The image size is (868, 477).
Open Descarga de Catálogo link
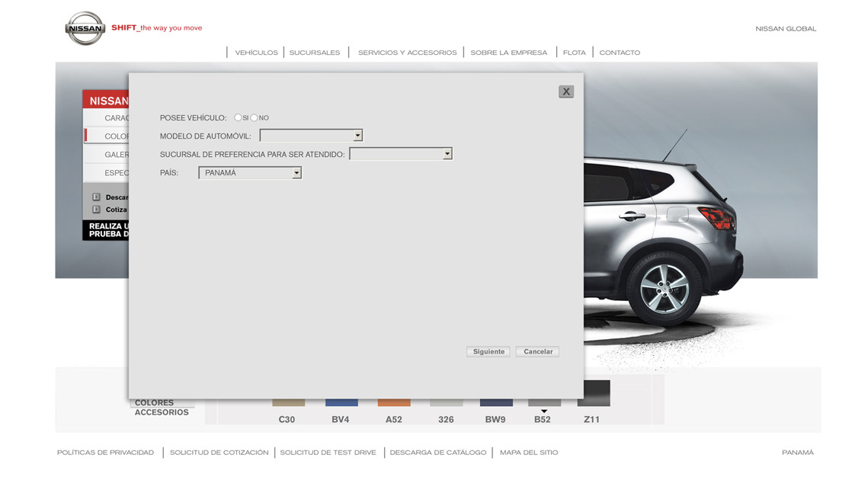[438, 453]
